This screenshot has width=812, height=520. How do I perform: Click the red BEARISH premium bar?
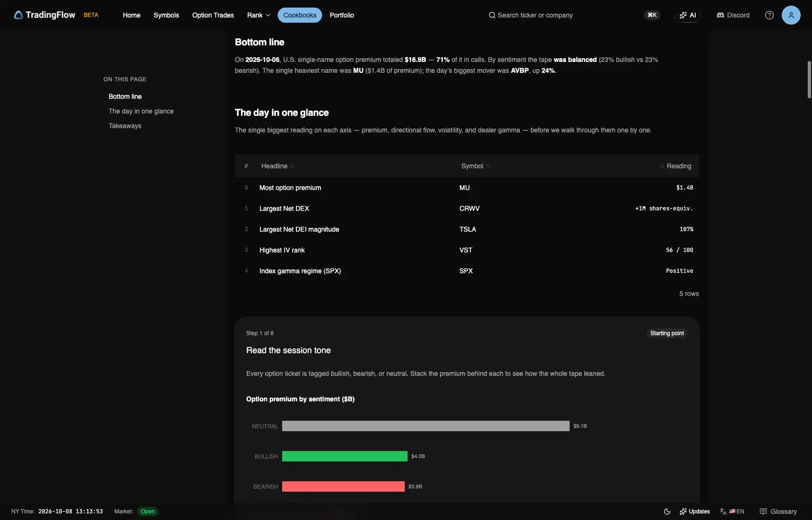(x=343, y=486)
